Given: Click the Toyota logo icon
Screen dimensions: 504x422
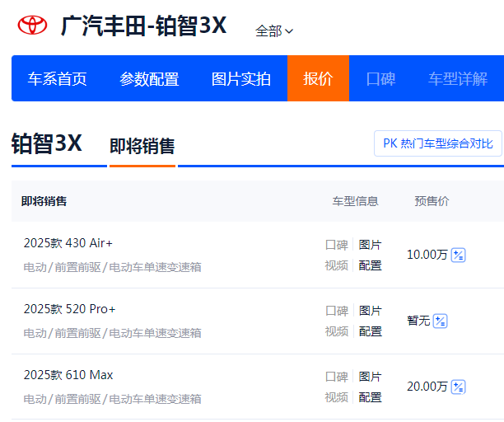Looking at the screenshot, I should coord(33,25).
